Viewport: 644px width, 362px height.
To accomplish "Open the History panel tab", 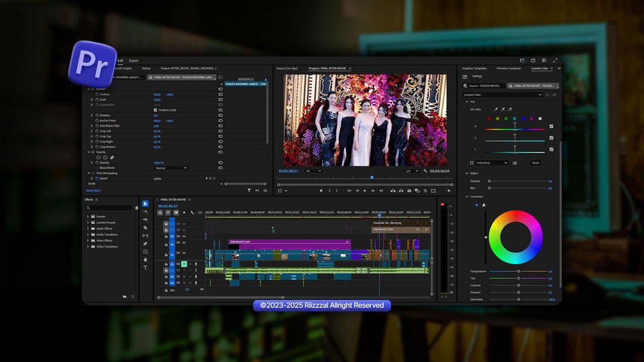I will (x=146, y=68).
